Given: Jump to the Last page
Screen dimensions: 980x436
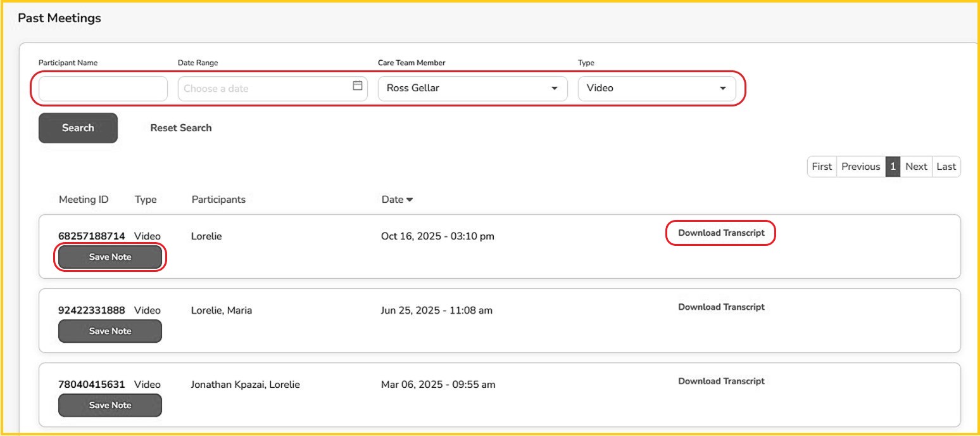Looking at the screenshot, I should (946, 167).
